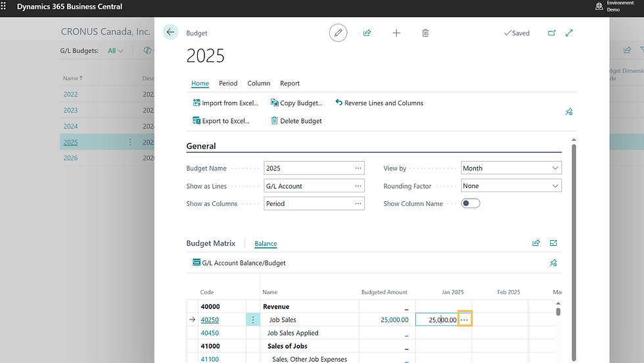Open row options for 40250 Job Sales
Image resolution: width=644 pixels, height=363 pixels.
[x=253, y=320]
